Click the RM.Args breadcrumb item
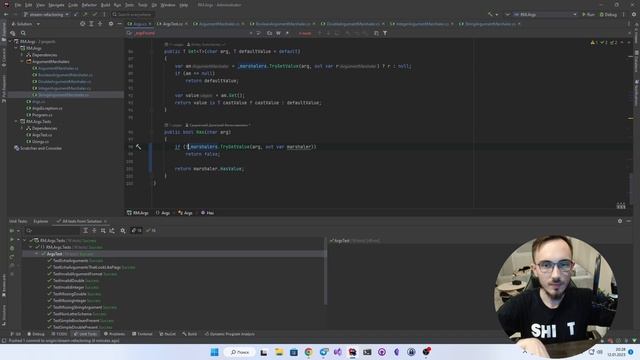The width and height of the screenshot is (640, 360). [x=138, y=213]
